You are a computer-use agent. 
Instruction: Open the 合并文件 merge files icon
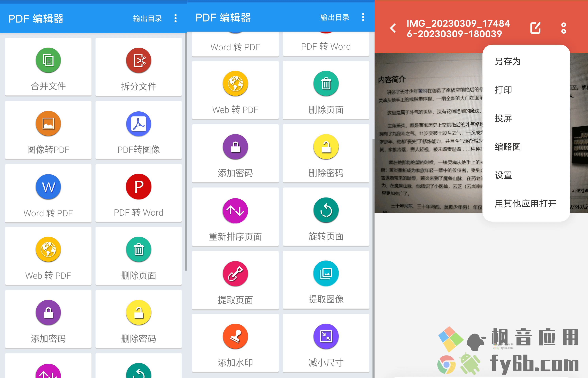click(x=48, y=60)
